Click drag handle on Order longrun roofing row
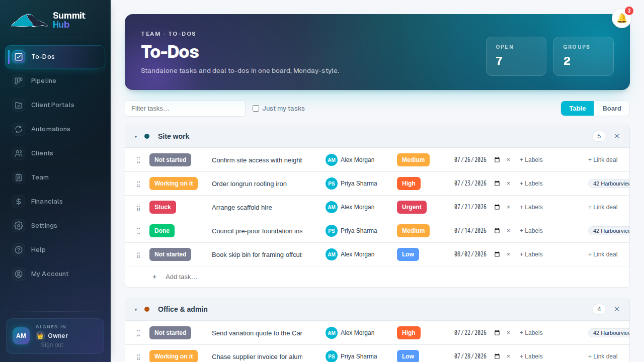The width and height of the screenshot is (644, 362). (x=138, y=184)
